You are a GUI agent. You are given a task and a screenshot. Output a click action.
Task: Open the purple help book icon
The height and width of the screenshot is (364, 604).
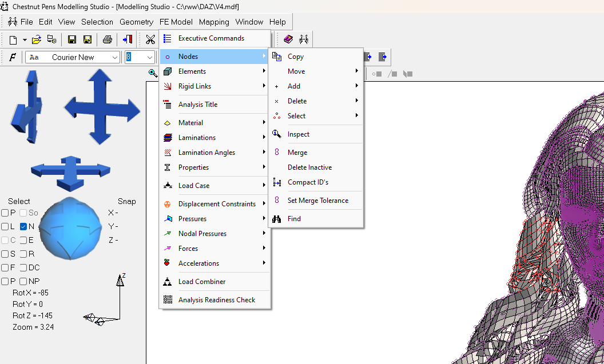tap(288, 39)
